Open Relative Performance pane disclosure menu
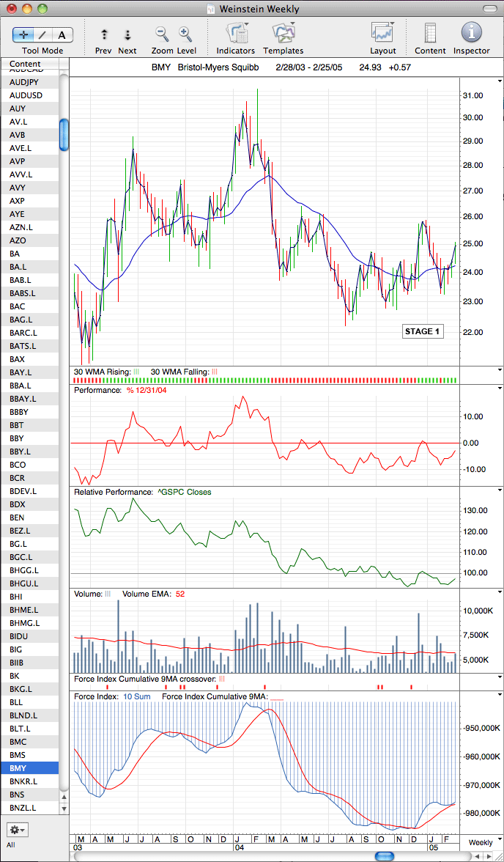Viewport: 504px width, 862px height. tap(500, 490)
